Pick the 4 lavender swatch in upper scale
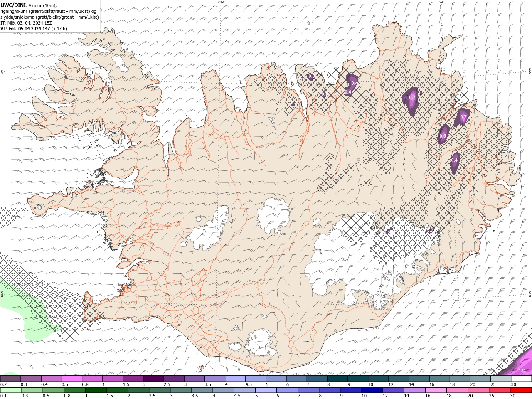Viewport: 532px width, 399px height. tap(235, 379)
